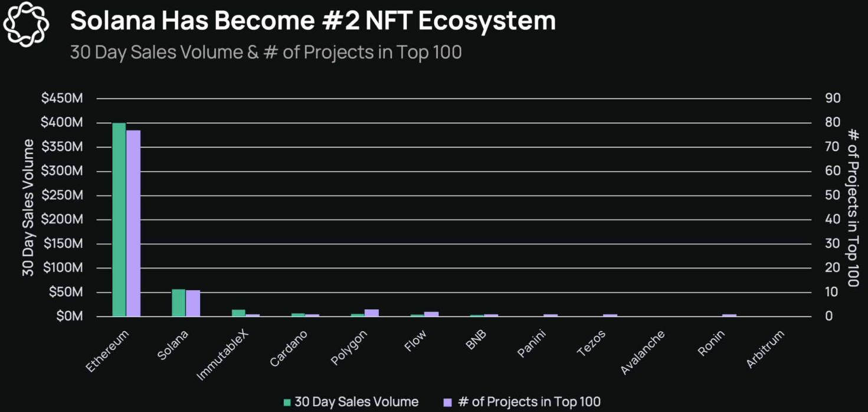Select the green ImmutableX sales volume bar
Image resolution: width=868 pixels, height=412 pixels.
238,313
